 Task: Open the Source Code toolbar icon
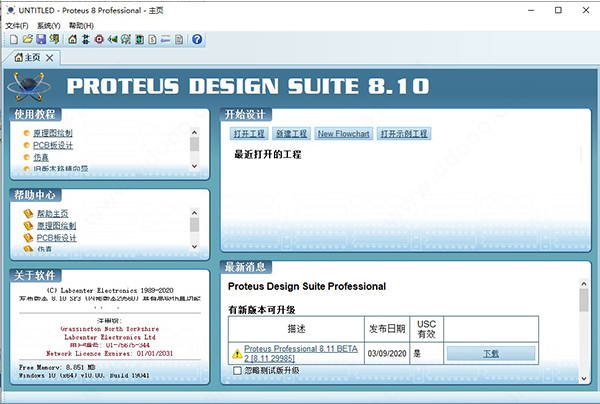point(165,39)
